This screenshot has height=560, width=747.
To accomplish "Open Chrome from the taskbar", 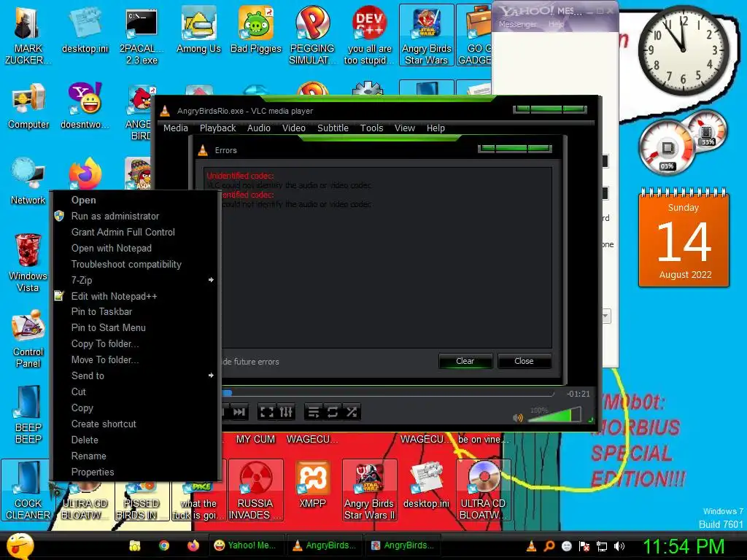I will pos(164,545).
